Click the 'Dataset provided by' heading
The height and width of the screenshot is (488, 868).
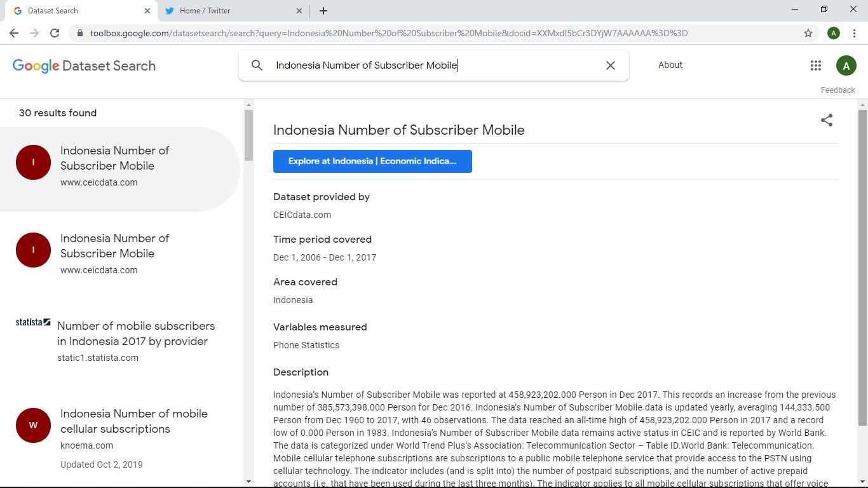(322, 197)
